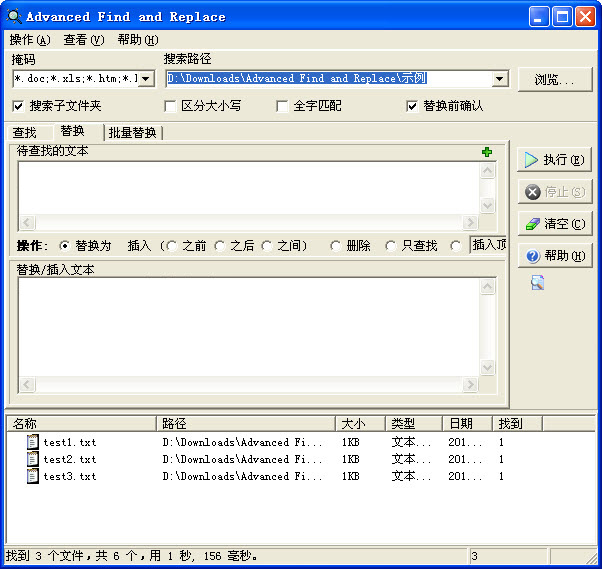Click the test1.txt file icon
Image resolution: width=602 pixels, height=569 pixels.
pos(33,442)
